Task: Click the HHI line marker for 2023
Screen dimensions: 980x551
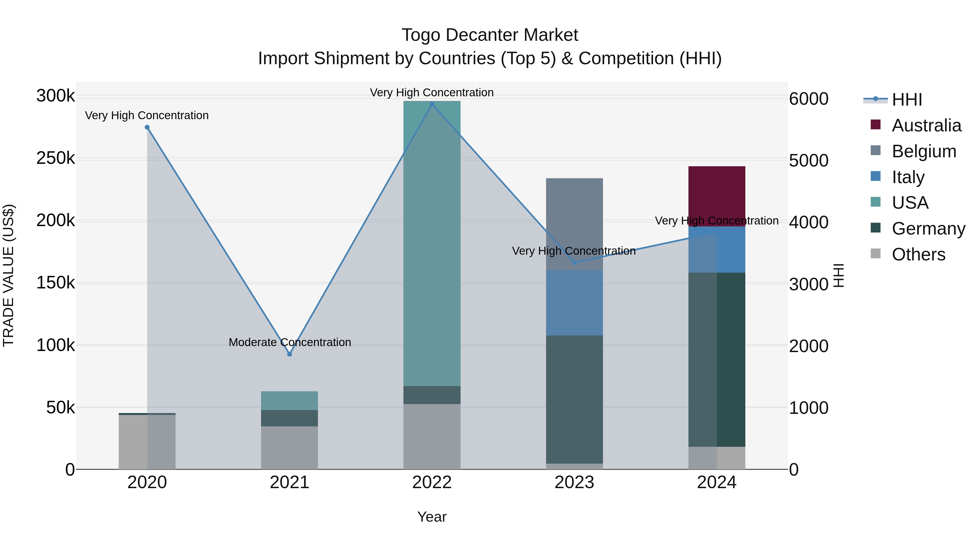Action: [x=574, y=262]
